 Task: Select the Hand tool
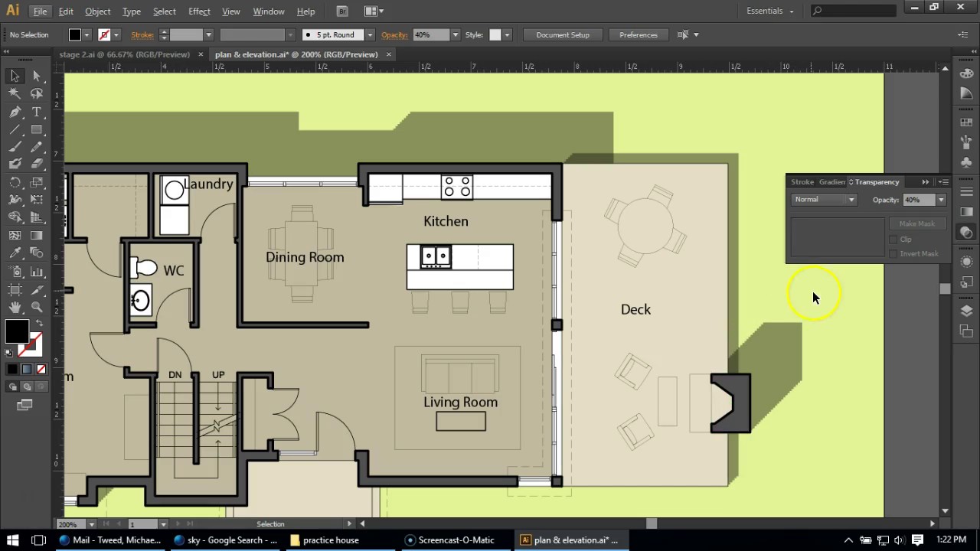pyautogui.click(x=15, y=307)
